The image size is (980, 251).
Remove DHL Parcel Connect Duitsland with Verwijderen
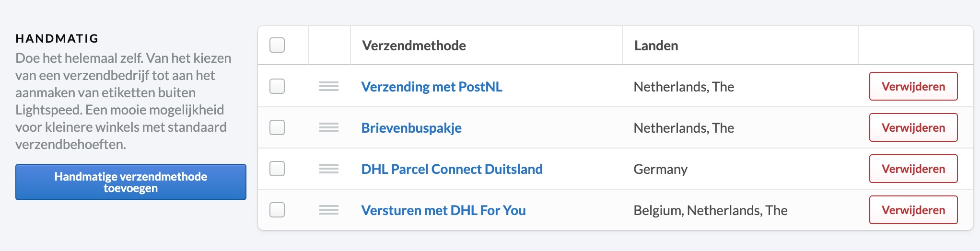point(913,169)
